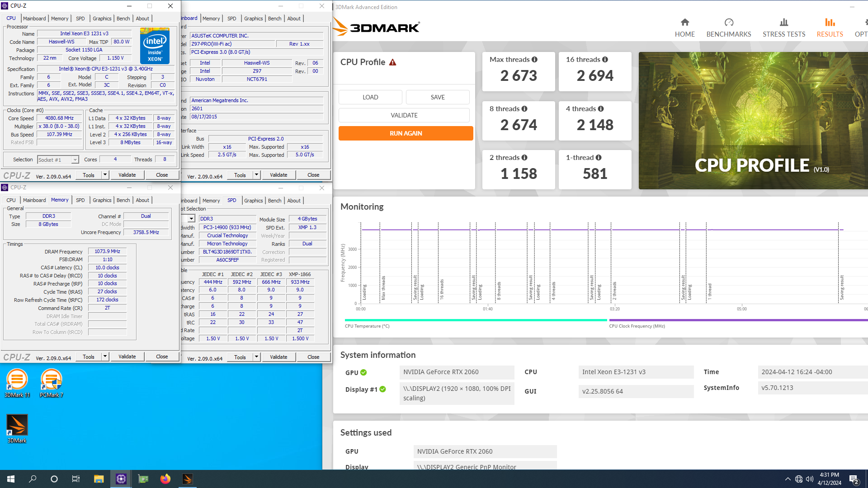The image size is (868, 488).
Task: Click the Intel Xeon inside logo
Action: [x=155, y=46]
